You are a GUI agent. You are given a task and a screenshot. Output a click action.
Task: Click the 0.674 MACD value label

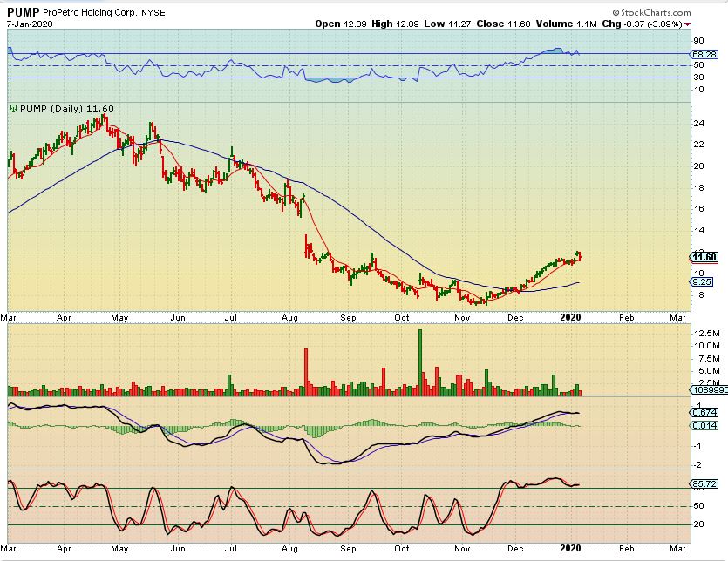(x=704, y=412)
